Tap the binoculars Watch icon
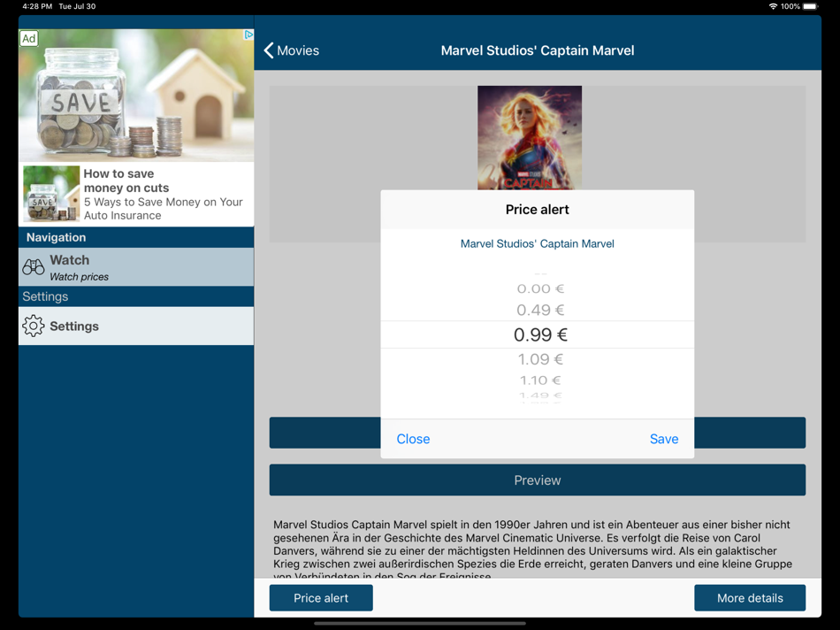840x630 pixels. pos(34,266)
